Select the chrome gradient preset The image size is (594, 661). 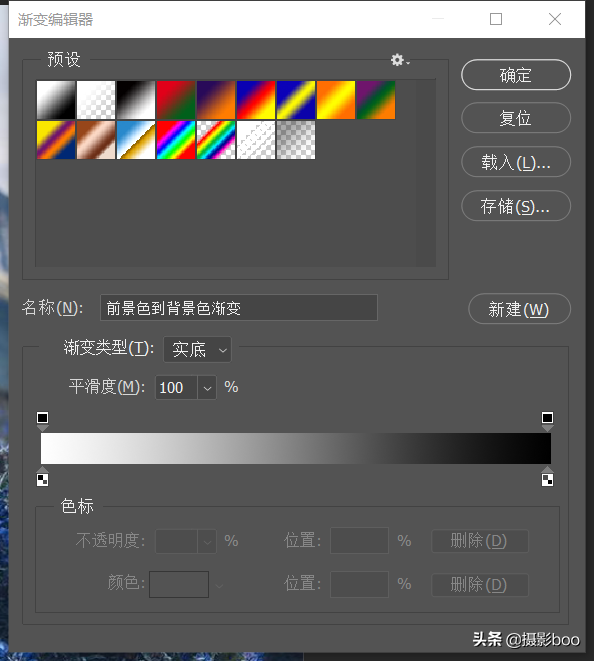tap(136, 140)
